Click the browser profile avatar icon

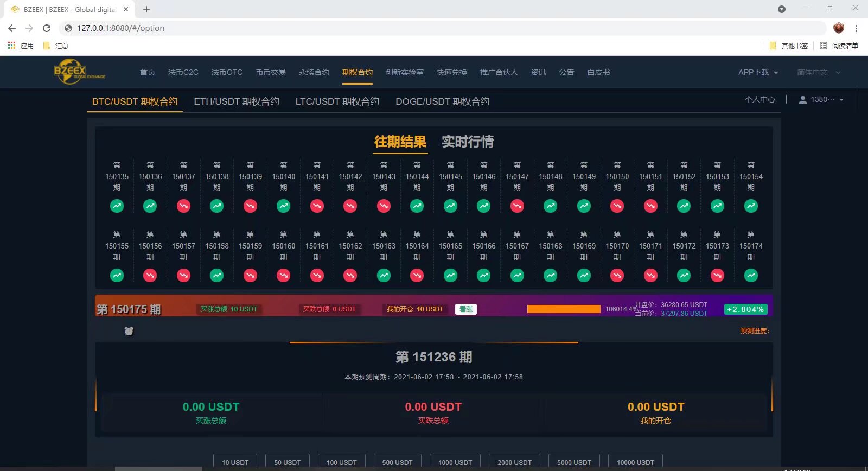point(839,28)
